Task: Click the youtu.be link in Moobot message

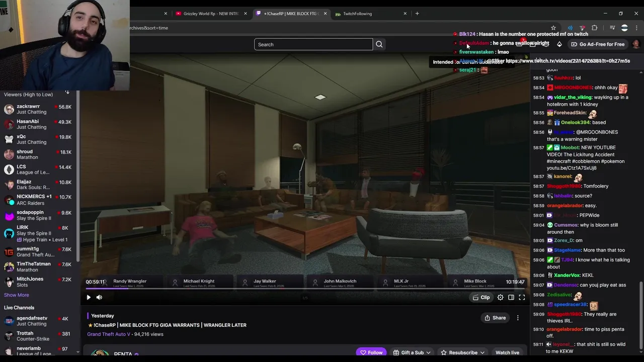Action: pyautogui.click(x=572, y=168)
